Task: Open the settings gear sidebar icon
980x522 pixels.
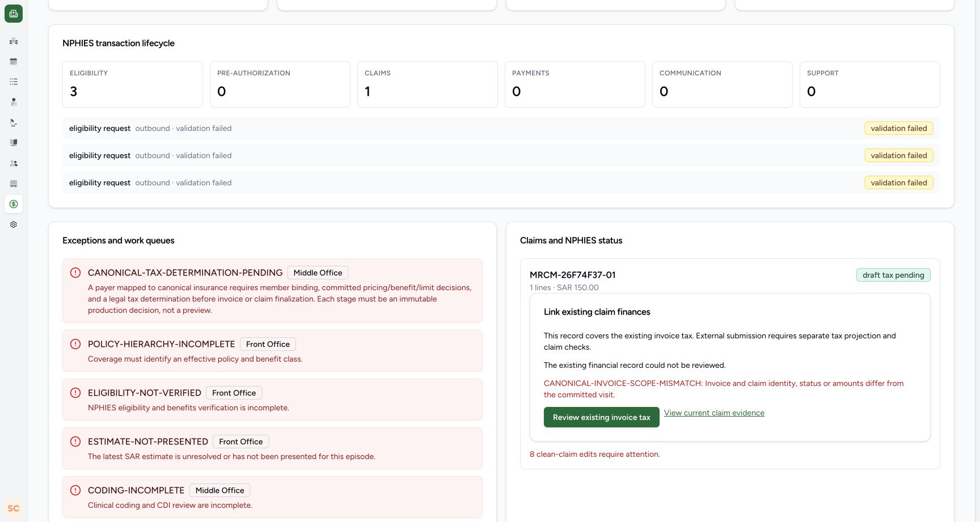Action: [14, 224]
